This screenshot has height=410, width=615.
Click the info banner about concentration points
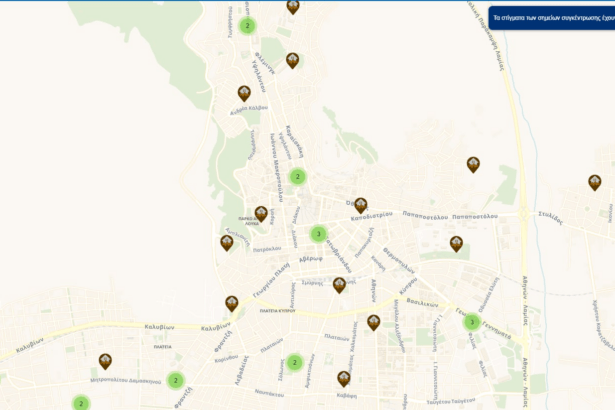pos(551,17)
